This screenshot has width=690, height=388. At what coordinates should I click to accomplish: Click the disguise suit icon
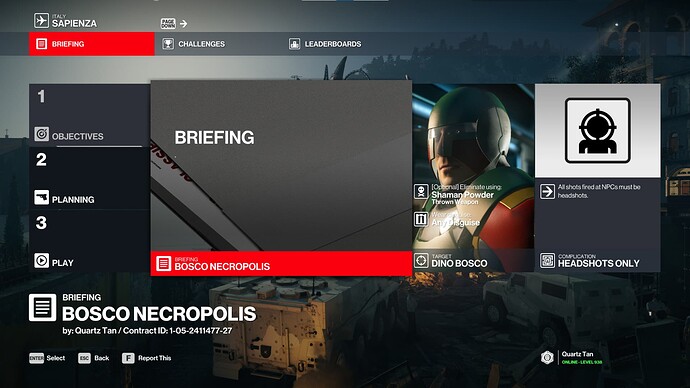pyautogui.click(x=421, y=219)
